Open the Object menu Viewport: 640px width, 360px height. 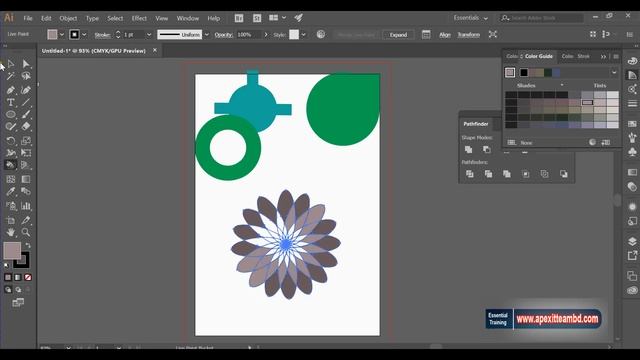[68, 18]
